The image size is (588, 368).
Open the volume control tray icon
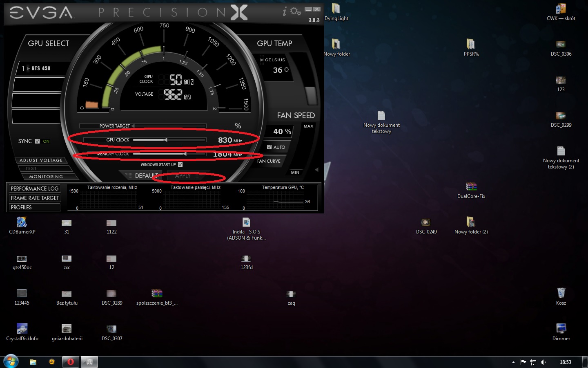coord(543,362)
